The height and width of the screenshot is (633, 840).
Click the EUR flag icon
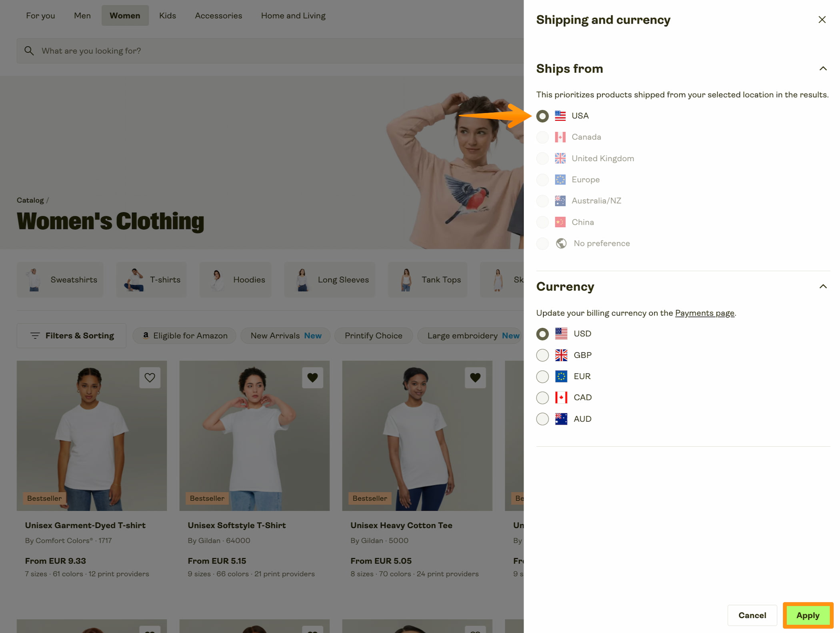(x=561, y=376)
